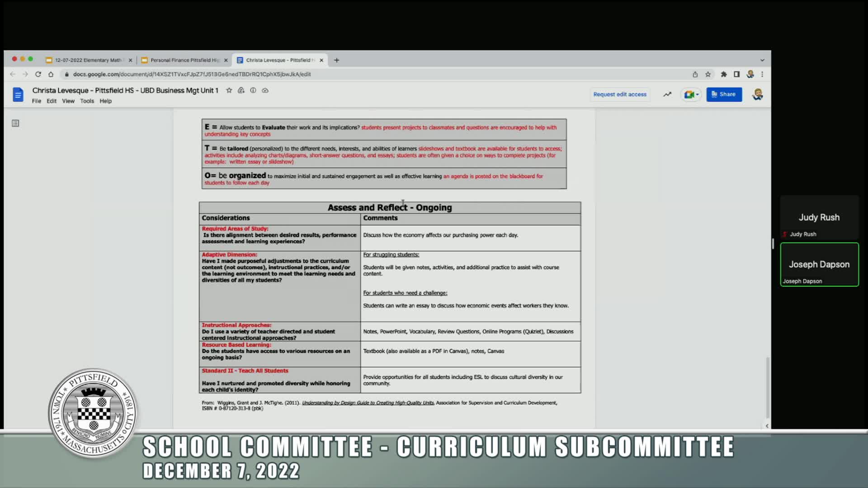Open the Edit menu

(52, 101)
